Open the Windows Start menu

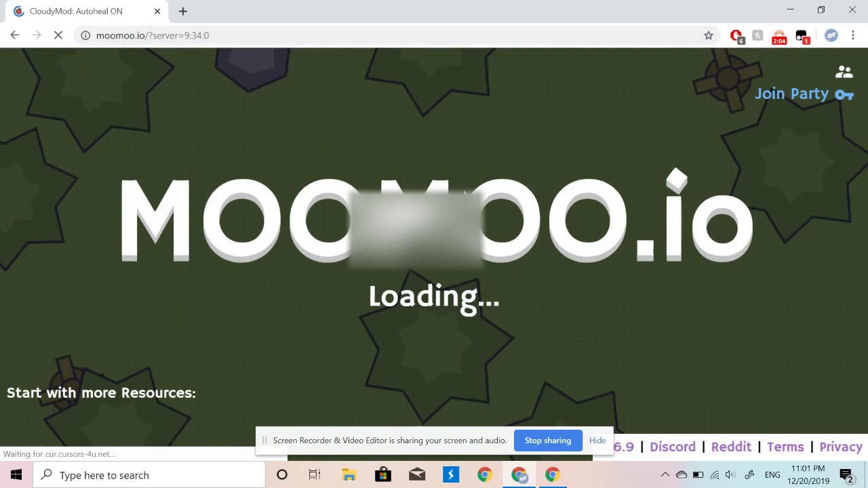click(16, 475)
